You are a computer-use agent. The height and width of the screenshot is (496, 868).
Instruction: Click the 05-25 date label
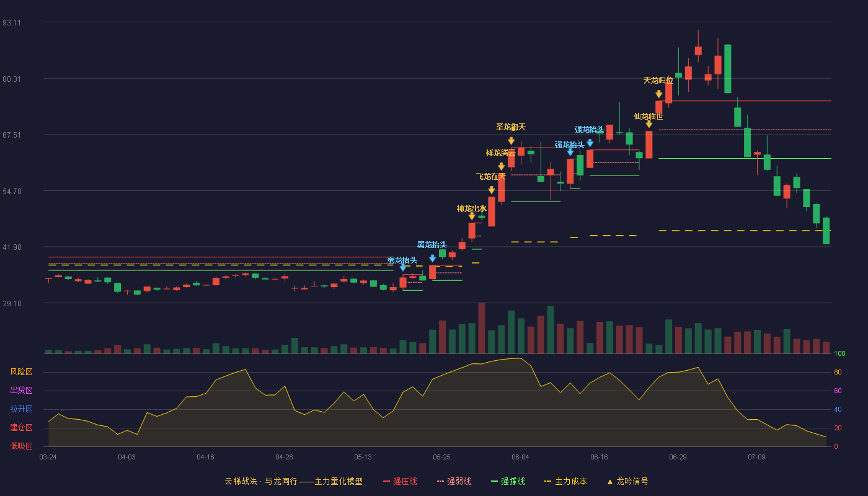tap(441, 457)
